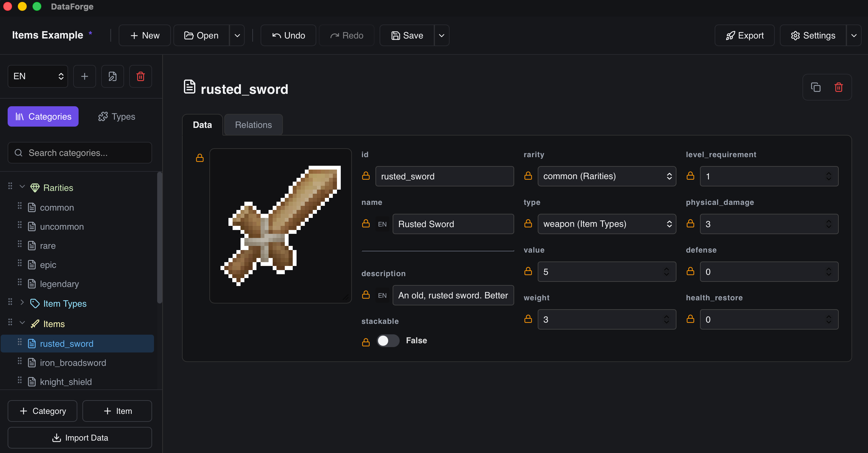Click the lock icon next to rarity dropdown

pyautogui.click(x=528, y=176)
